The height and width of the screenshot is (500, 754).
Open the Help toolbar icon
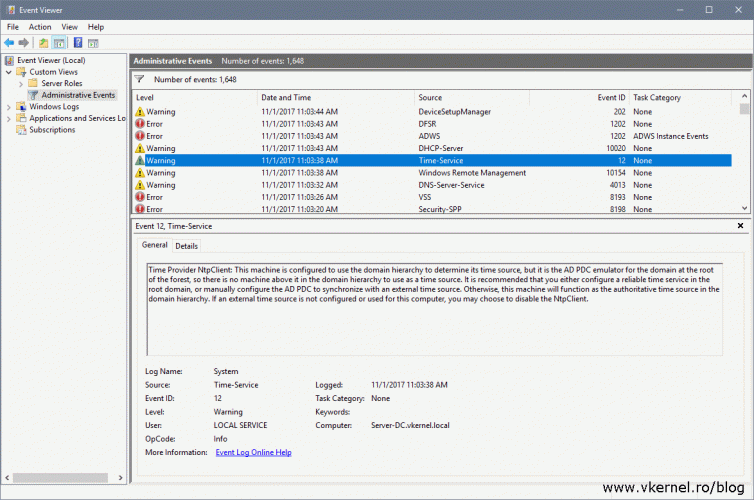[x=78, y=43]
